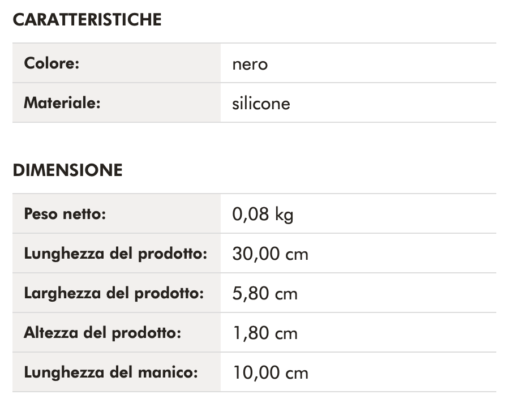Click the 'kg' unit of net weight

tap(284, 215)
